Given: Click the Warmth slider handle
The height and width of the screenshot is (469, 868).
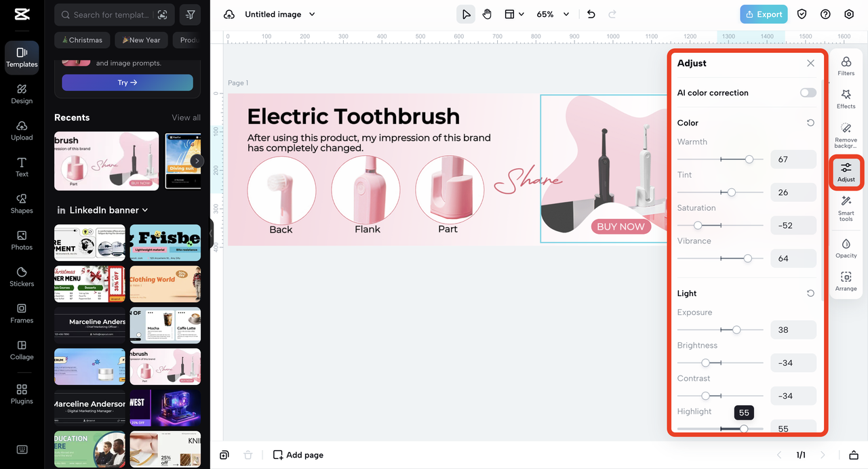Looking at the screenshot, I should (x=749, y=159).
